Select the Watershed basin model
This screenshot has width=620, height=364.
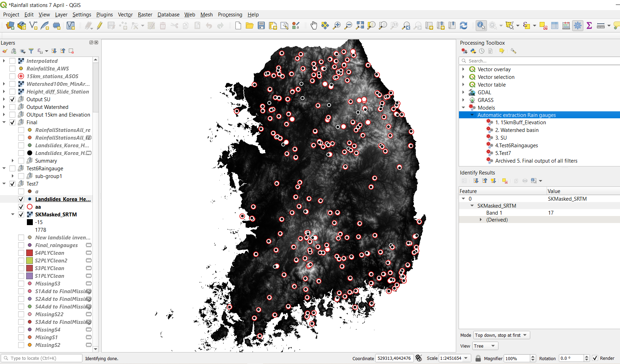coord(517,130)
